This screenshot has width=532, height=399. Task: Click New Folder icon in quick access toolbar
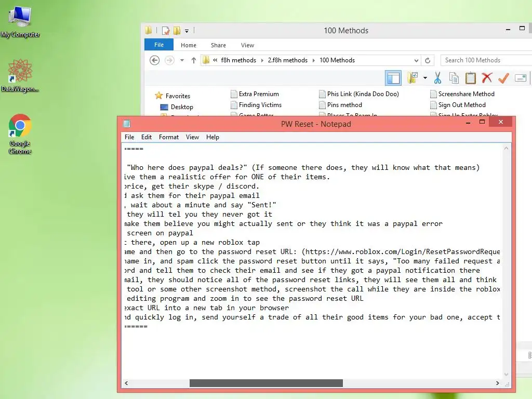[177, 31]
